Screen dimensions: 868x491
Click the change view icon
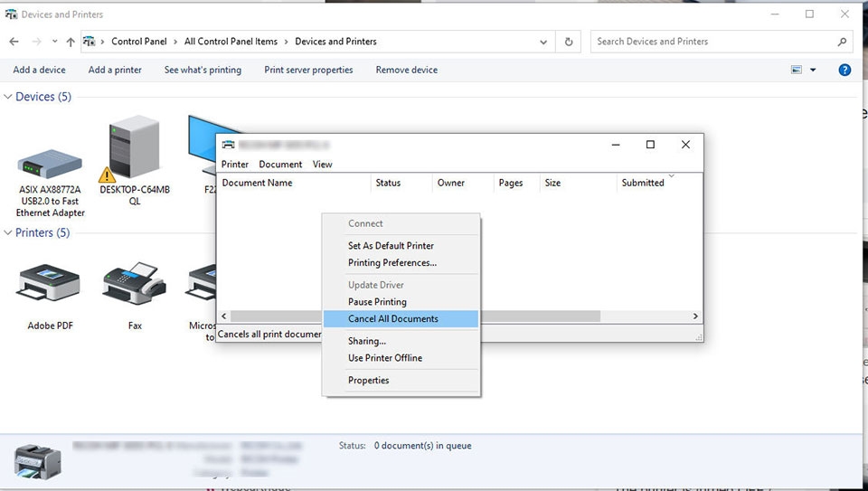[x=796, y=70]
